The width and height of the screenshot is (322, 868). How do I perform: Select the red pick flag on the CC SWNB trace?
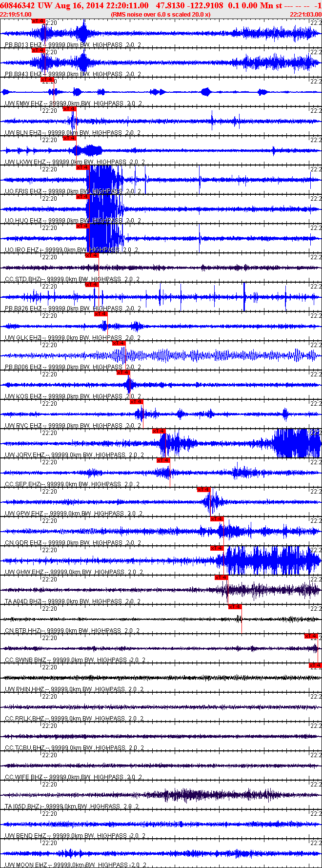pos(311,636)
